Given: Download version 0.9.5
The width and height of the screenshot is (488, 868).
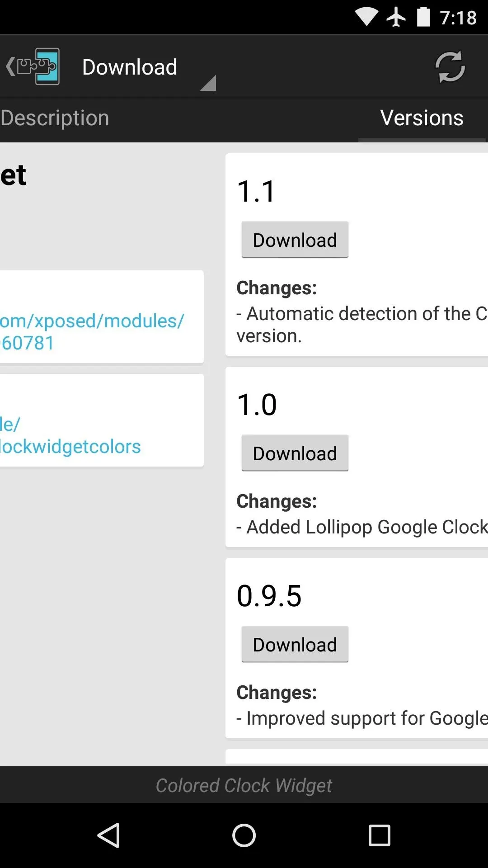Looking at the screenshot, I should point(295,644).
